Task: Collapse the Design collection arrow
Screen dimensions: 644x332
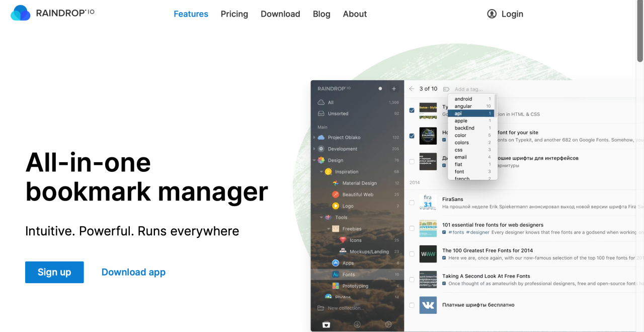Action: (x=314, y=160)
